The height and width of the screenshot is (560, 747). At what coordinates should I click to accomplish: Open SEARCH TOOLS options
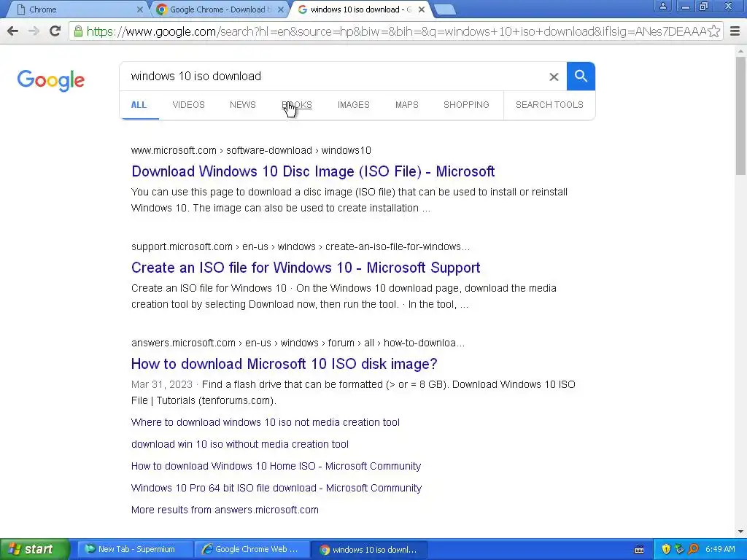tap(549, 105)
